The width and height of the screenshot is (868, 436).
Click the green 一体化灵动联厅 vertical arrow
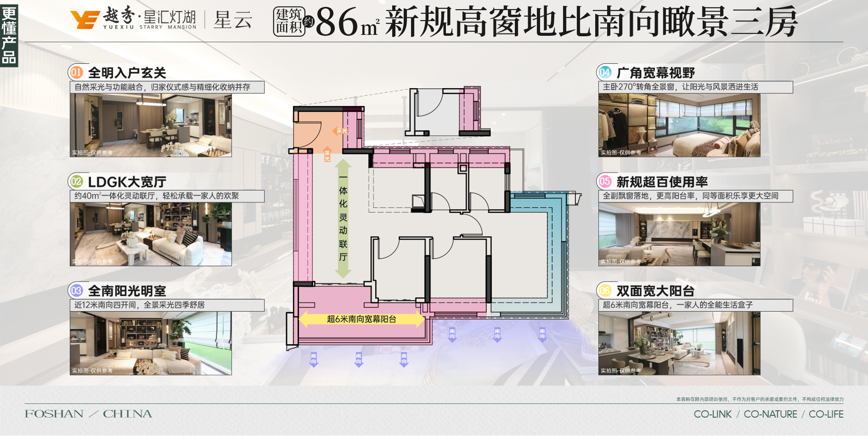(x=343, y=219)
